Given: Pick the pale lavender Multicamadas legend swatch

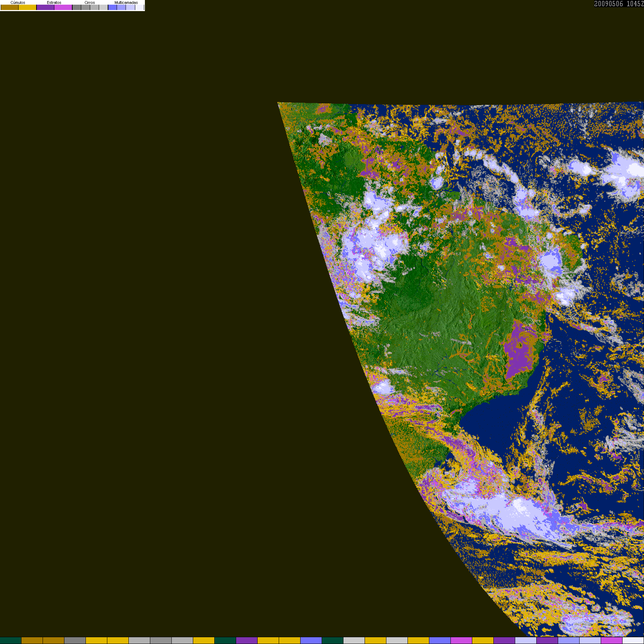Looking at the screenshot, I should pyautogui.click(x=130, y=8).
